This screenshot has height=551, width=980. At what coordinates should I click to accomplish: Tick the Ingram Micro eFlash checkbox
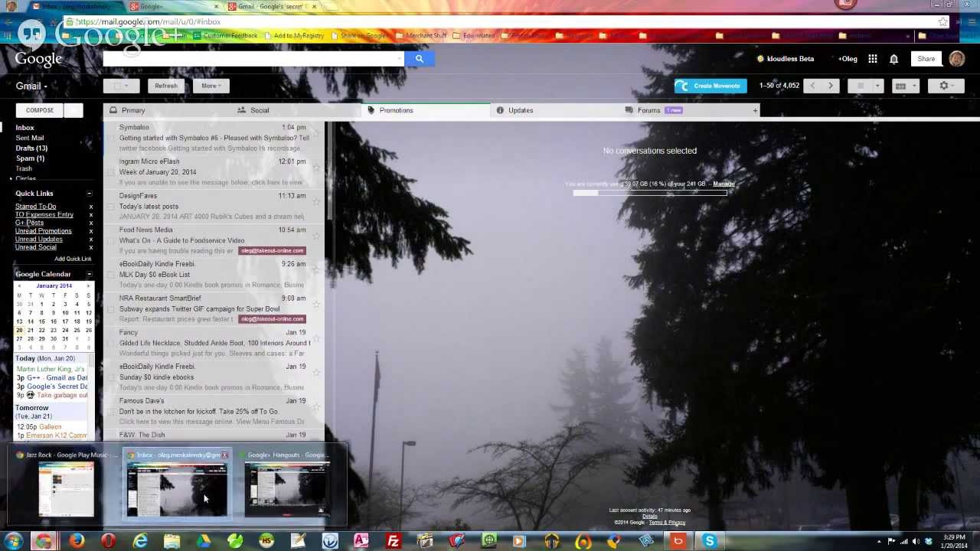(111, 172)
